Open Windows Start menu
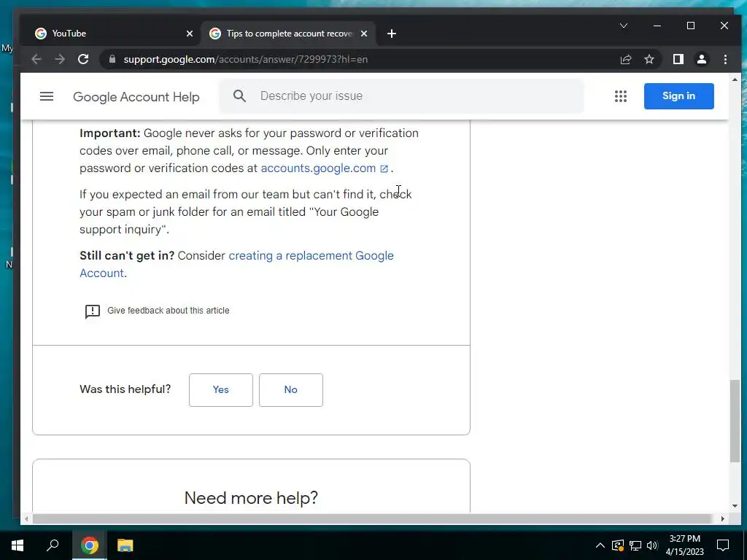747x560 pixels. [18, 545]
